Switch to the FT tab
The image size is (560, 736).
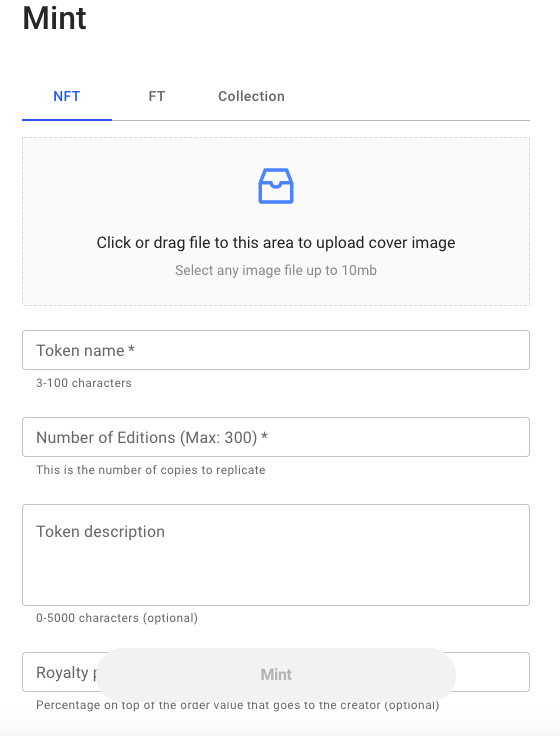pos(157,96)
